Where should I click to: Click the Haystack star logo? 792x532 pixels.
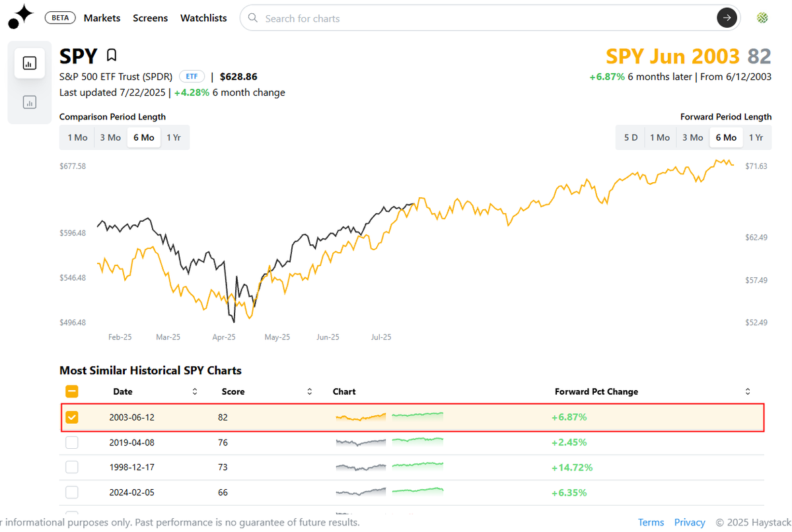(20, 17)
